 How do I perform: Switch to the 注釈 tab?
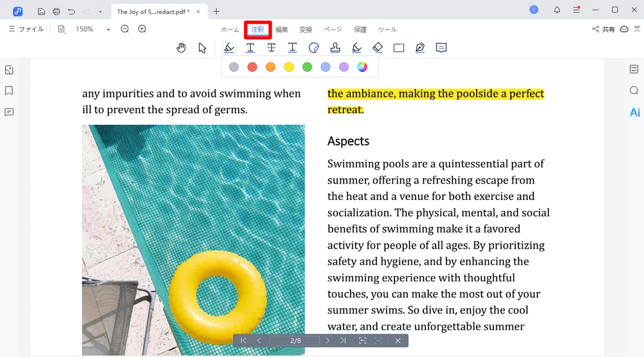click(x=258, y=29)
